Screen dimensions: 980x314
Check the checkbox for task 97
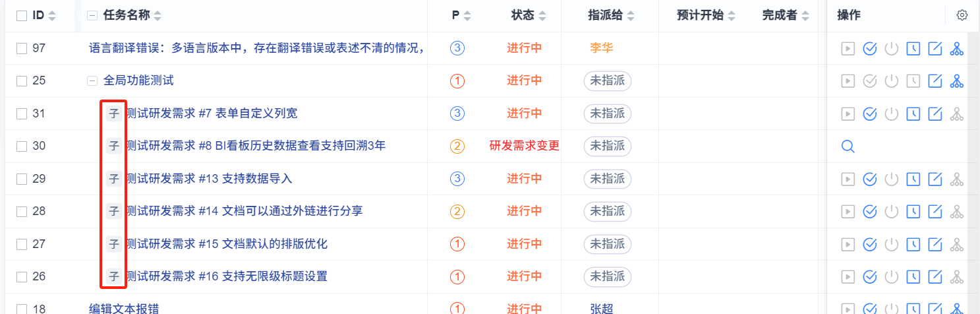coord(22,48)
